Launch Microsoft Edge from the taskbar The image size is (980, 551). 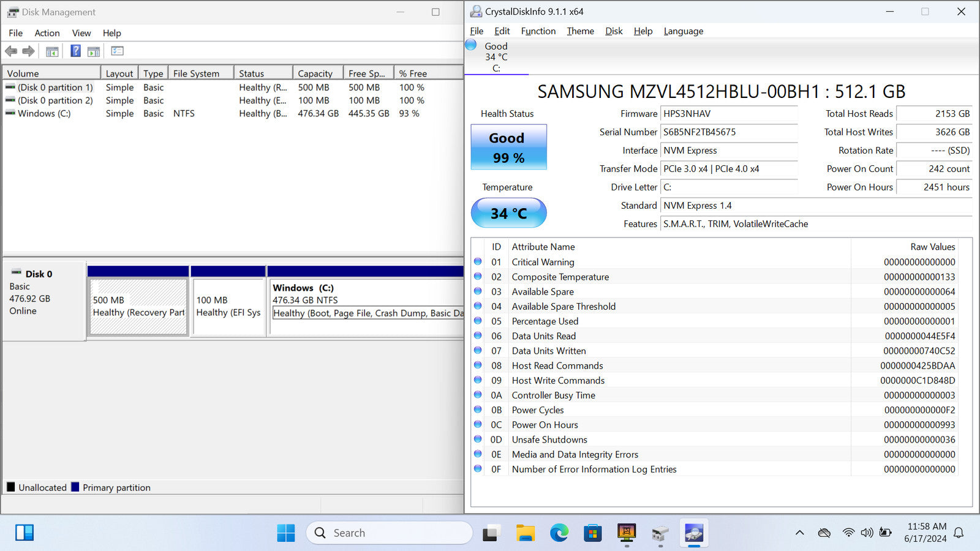tap(559, 533)
